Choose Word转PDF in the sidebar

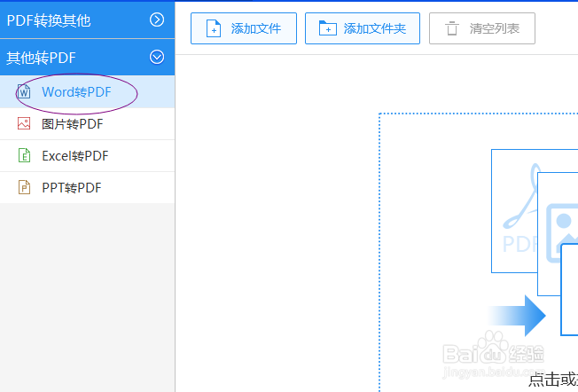87,92
